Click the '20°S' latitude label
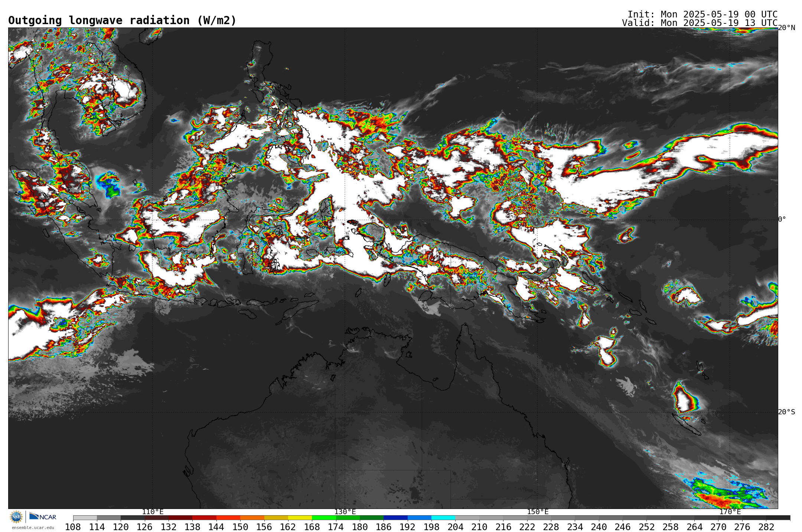The image size is (802, 532). coord(786,412)
